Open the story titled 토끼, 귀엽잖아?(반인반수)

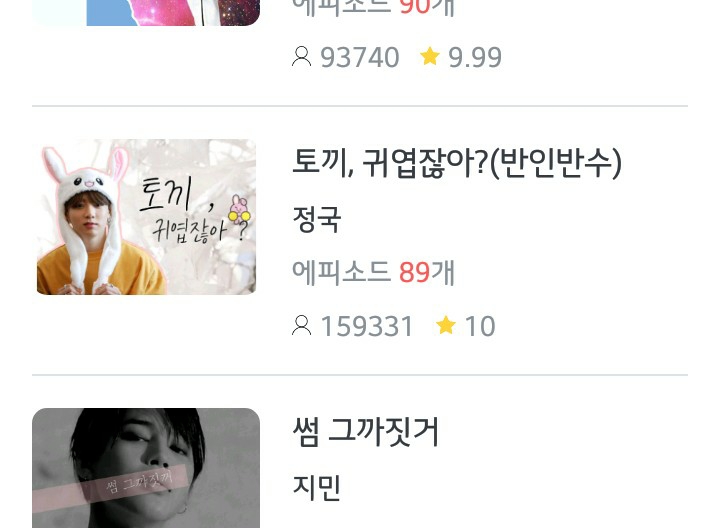coord(457,163)
